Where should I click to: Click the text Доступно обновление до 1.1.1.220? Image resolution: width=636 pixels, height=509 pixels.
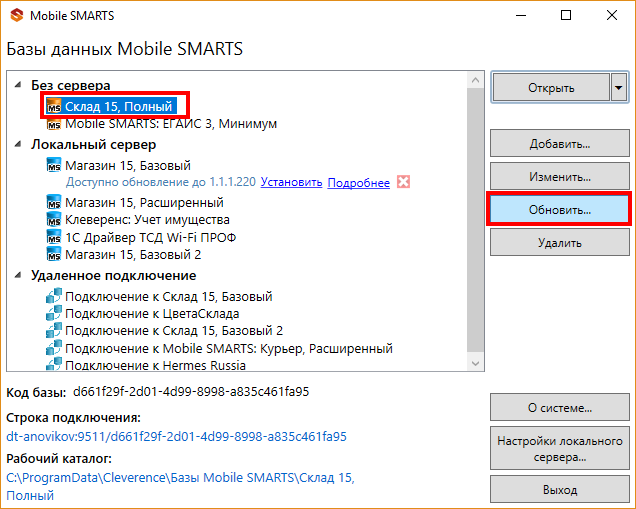coord(161,182)
